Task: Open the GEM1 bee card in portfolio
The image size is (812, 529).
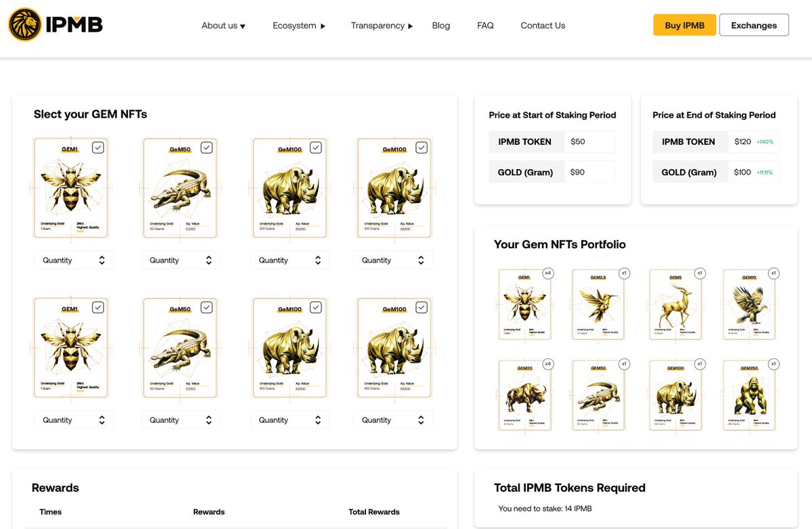Action: (524, 304)
